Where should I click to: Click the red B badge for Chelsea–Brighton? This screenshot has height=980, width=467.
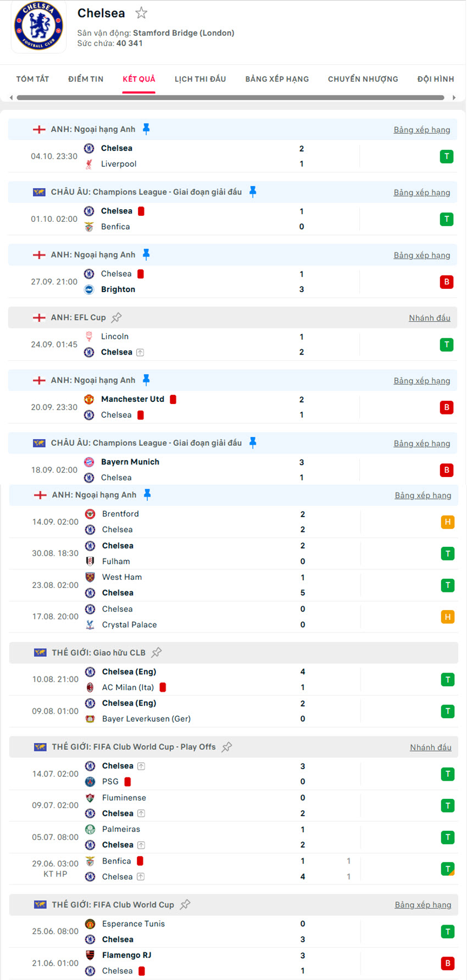click(x=447, y=282)
